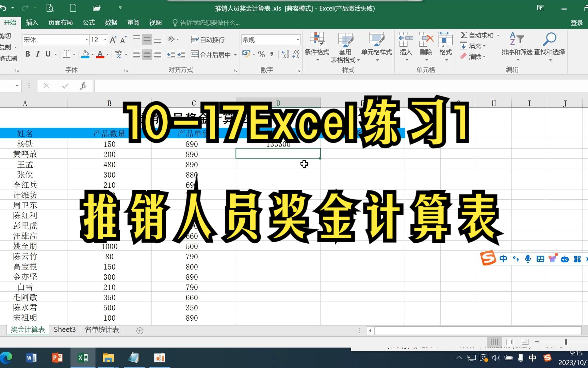This screenshot has height=368, width=588.
Task: Toggle italic formatting
Action: pyautogui.click(x=38, y=54)
